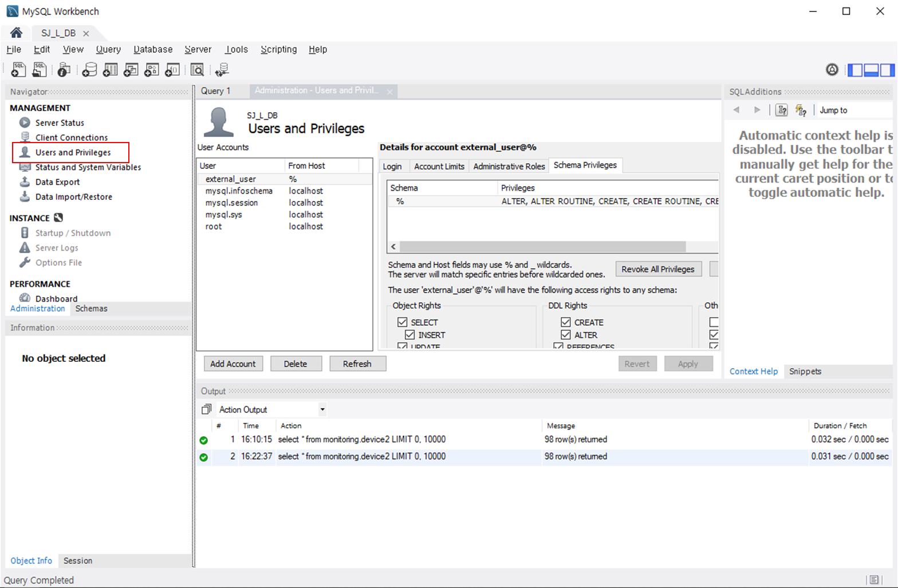898x588 pixels.
Task: Uncheck the ALTER DDL right
Action: [x=566, y=335]
